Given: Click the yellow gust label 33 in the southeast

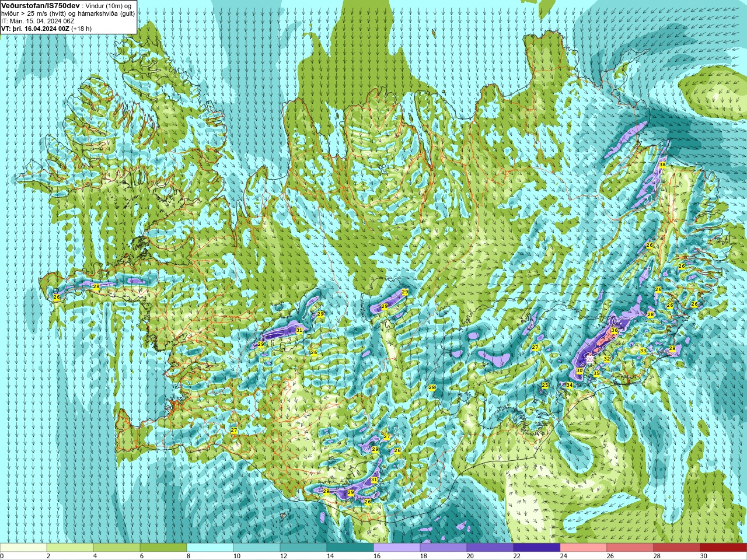Looking at the screenshot, I should tap(643, 351).
